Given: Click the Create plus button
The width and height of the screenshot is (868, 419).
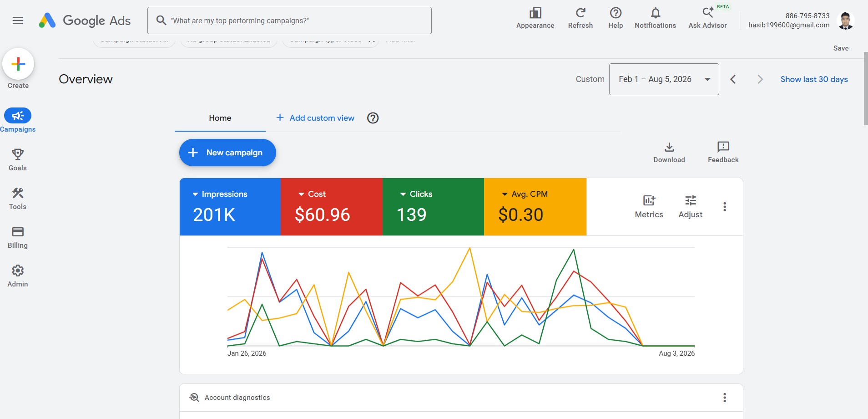Looking at the screenshot, I should coord(18,64).
